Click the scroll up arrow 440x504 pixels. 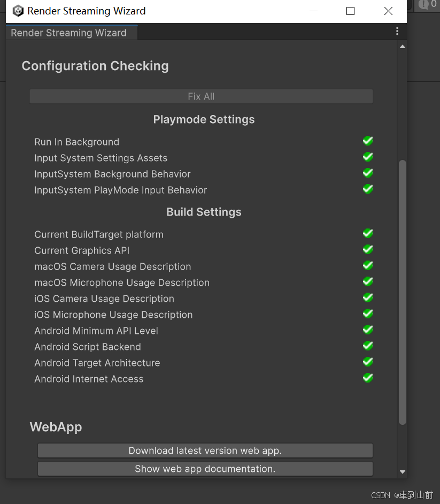[x=403, y=47]
